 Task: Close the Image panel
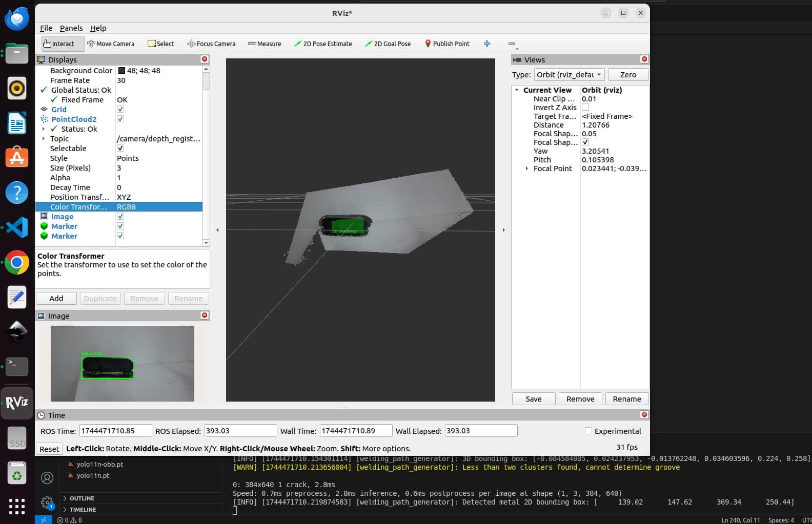[x=205, y=316]
